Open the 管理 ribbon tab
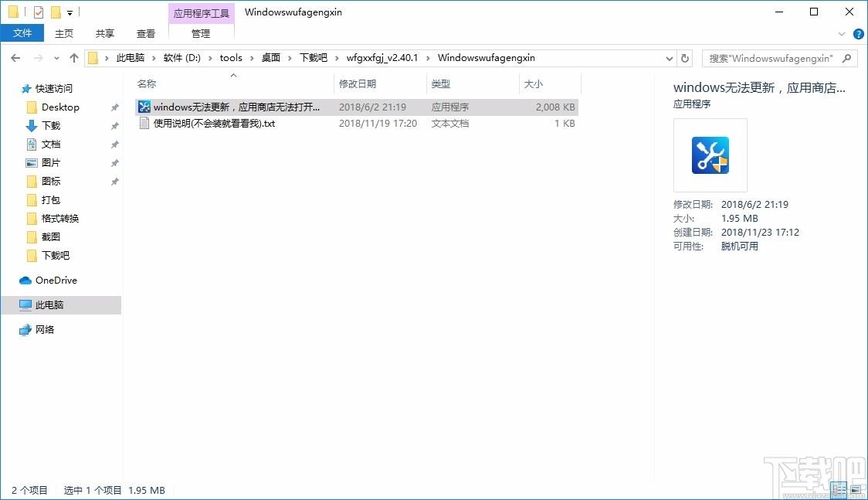This screenshot has width=868, height=500. 200,34
